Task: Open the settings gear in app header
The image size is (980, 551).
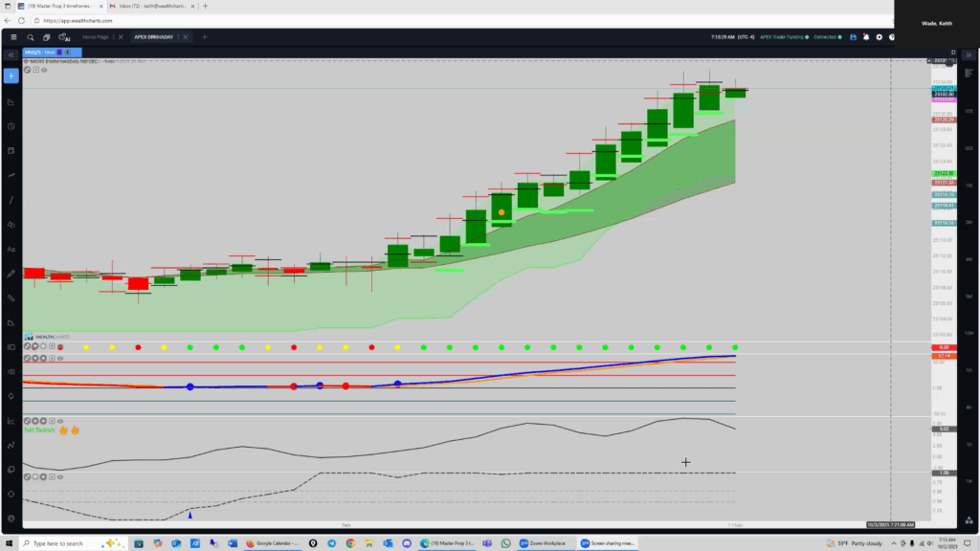Action: 879,37
